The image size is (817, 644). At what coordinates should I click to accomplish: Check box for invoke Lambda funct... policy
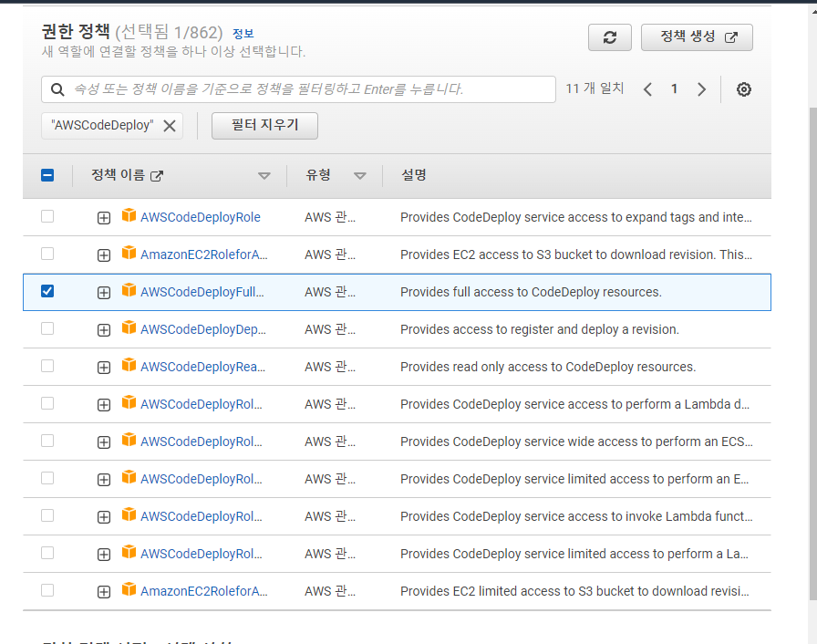click(47, 515)
